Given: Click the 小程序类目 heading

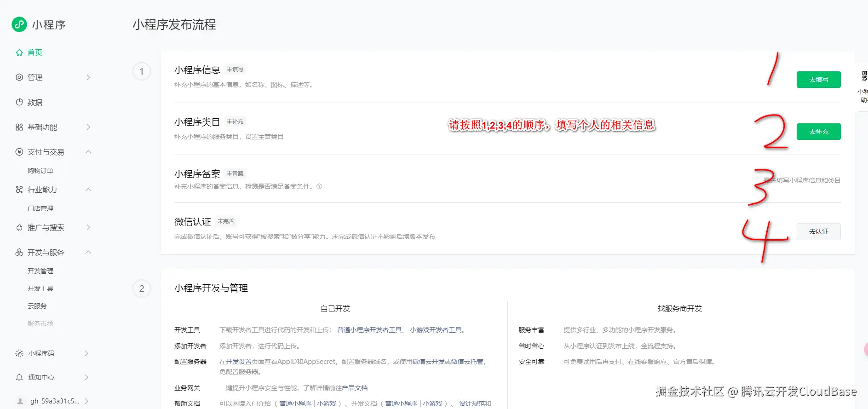Looking at the screenshot, I should point(197,122).
